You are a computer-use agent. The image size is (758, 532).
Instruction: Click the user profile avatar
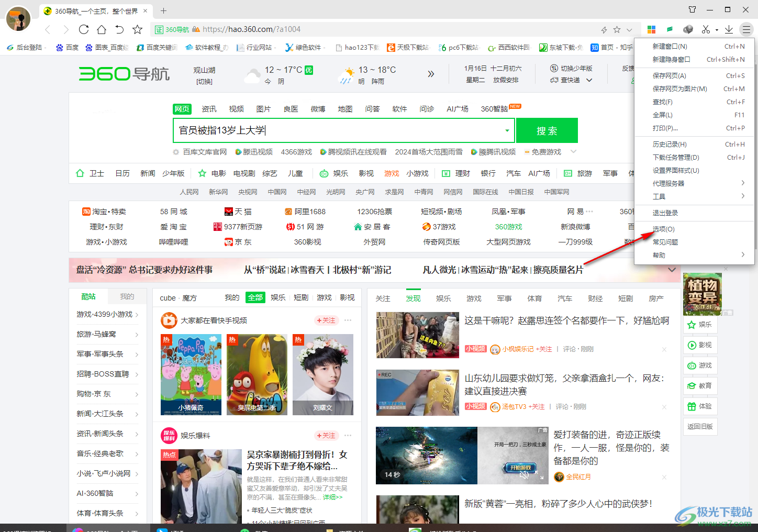coord(18,18)
